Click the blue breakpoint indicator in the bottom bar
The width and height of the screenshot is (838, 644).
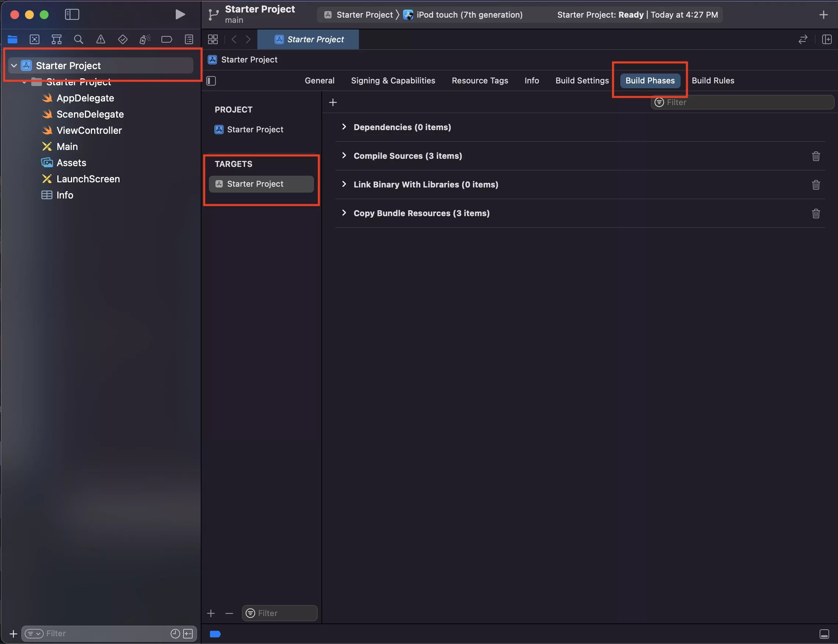pyautogui.click(x=215, y=634)
